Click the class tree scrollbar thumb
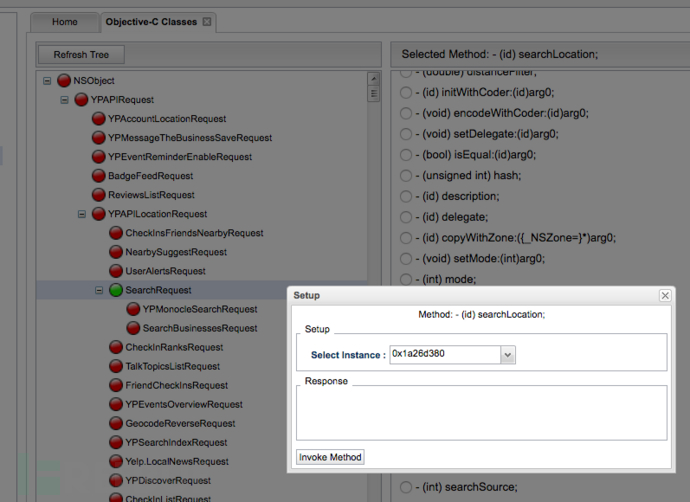690x502 pixels. click(373, 94)
